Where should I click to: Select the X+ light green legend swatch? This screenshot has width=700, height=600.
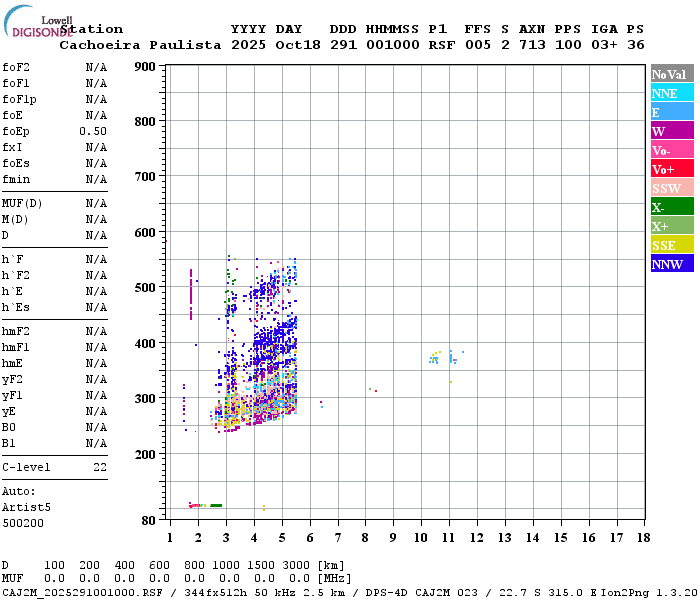point(672,225)
